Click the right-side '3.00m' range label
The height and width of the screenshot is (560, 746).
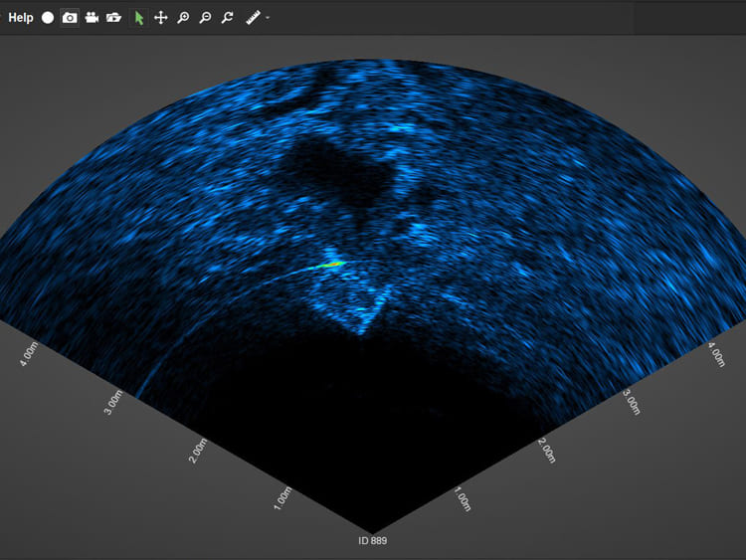tap(632, 403)
